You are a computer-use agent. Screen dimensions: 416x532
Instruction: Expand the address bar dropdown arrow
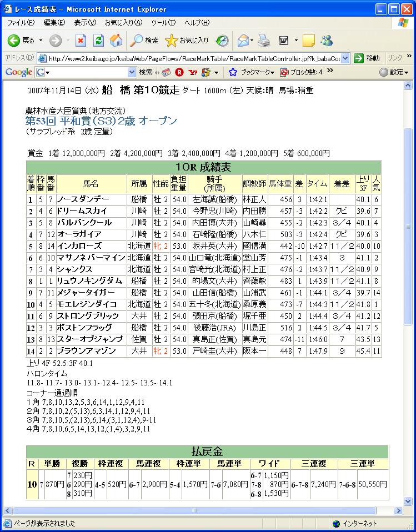click(345, 59)
